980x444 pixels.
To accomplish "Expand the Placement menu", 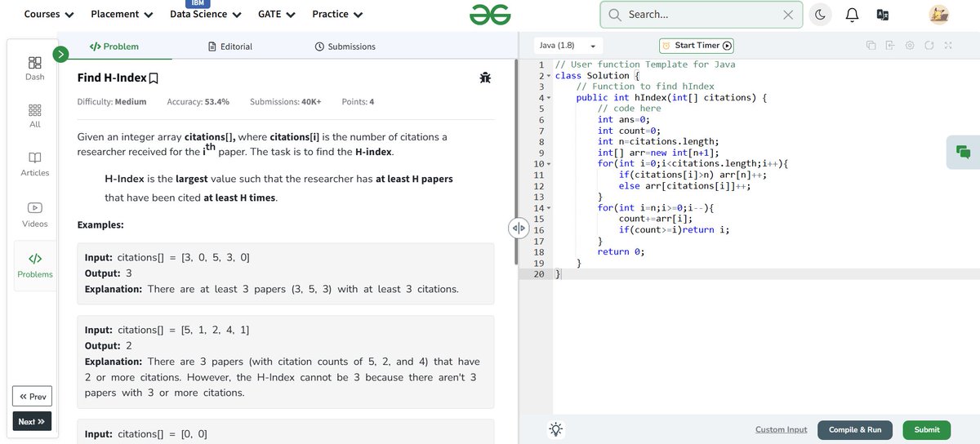I will pyautogui.click(x=122, y=15).
